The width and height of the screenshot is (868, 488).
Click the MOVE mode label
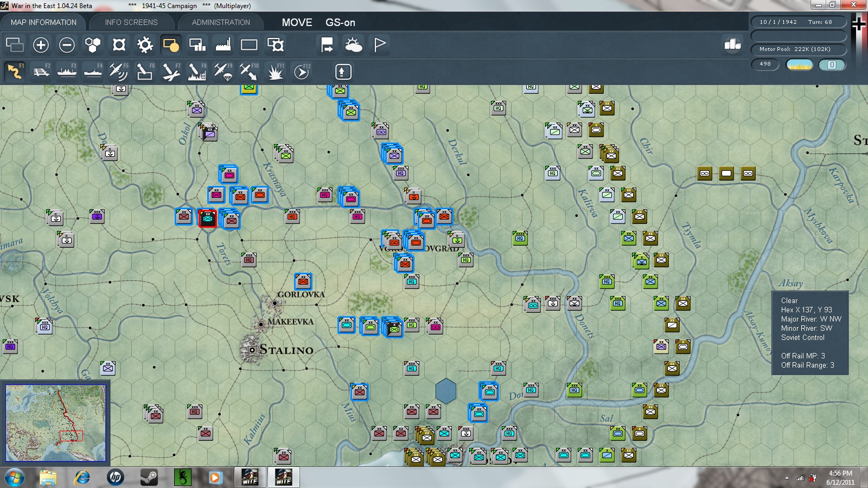(x=297, y=23)
